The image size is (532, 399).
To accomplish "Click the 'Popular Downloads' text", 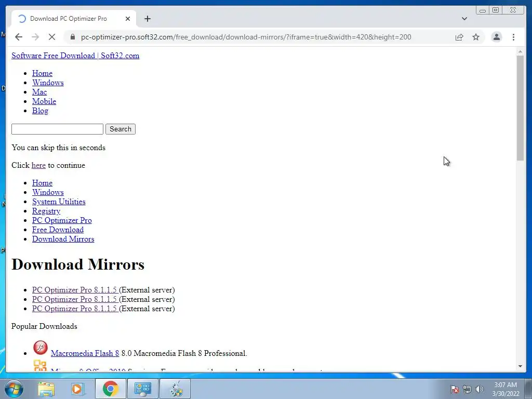I will [x=45, y=326].
